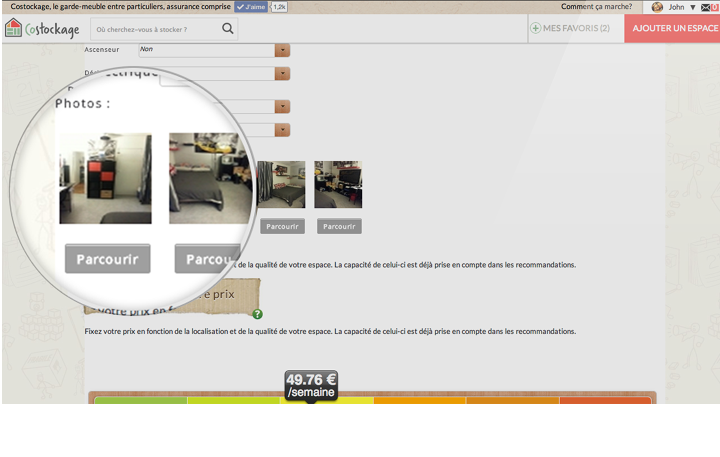Click the 49.76 € /semaine price marker
Image resolution: width=720 pixels, height=457 pixels.
[x=311, y=386]
